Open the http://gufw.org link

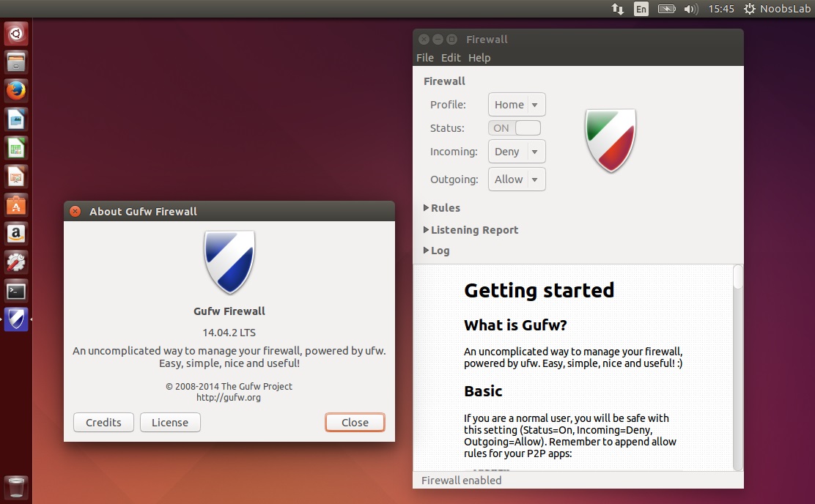coord(229,398)
